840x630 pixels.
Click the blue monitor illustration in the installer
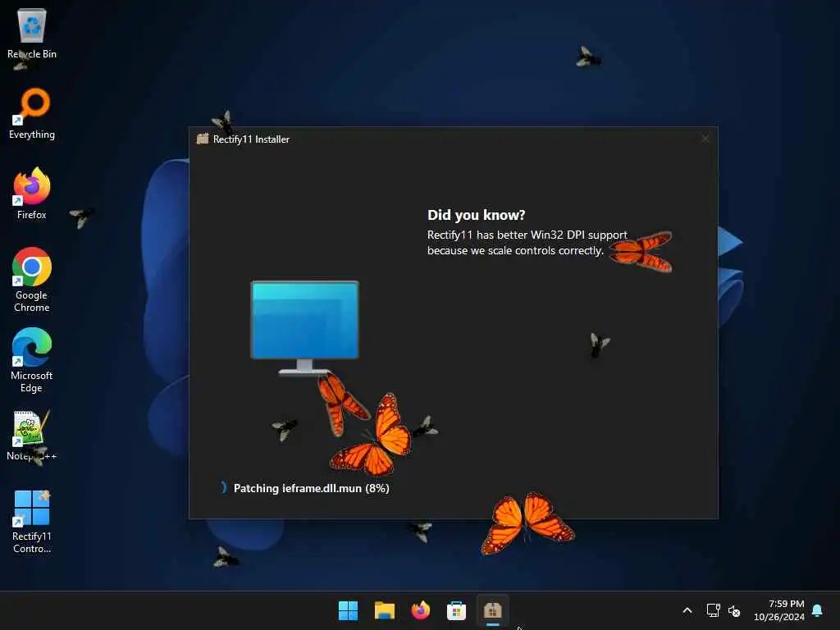coord(305,328)
